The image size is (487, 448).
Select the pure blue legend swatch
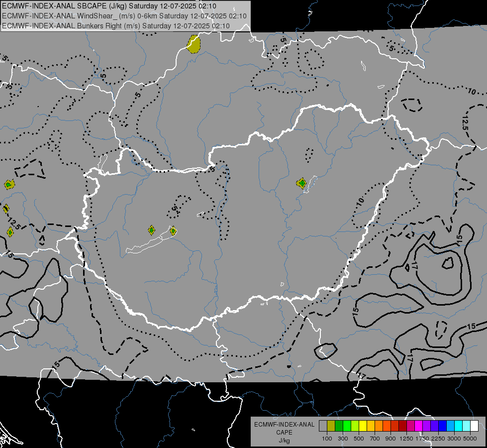coord(442,426)
